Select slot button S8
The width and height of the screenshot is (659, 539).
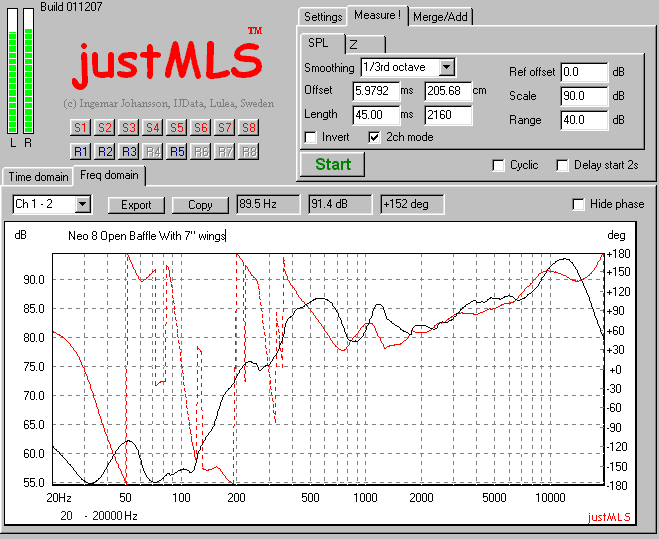(248, 127)
